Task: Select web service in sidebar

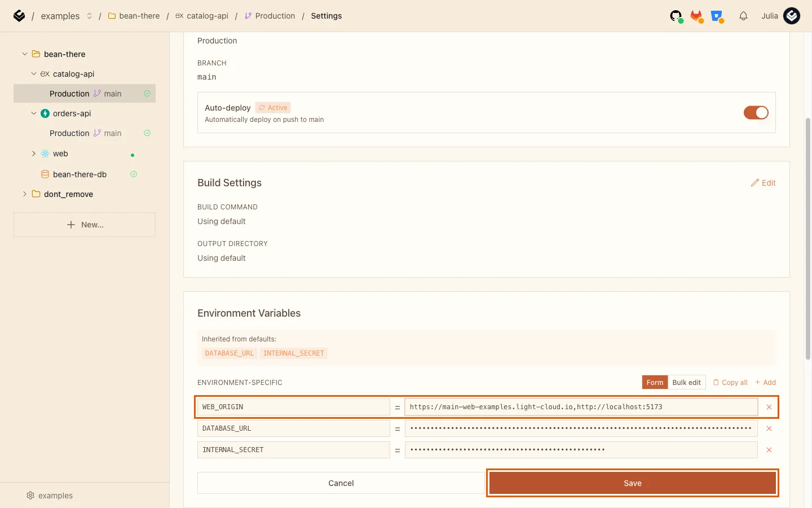Action: 60,154
